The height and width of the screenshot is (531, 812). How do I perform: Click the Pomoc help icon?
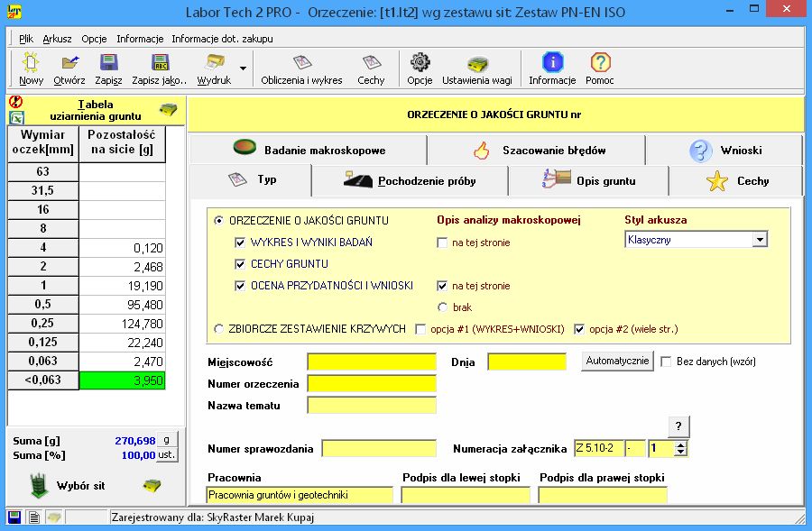pos(600,68)
